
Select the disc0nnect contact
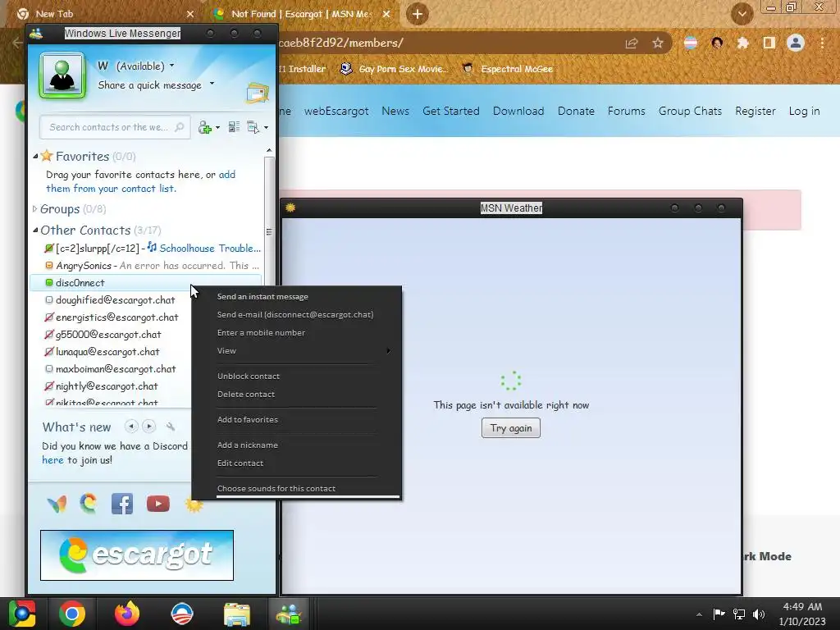pyautogui.click(x=146, y=282)
